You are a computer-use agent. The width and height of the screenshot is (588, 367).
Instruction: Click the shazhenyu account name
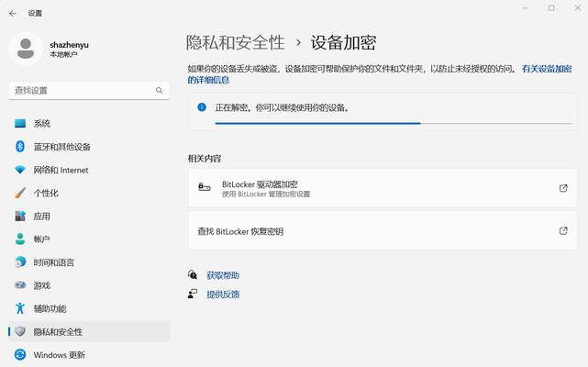(x=70, y=45)
